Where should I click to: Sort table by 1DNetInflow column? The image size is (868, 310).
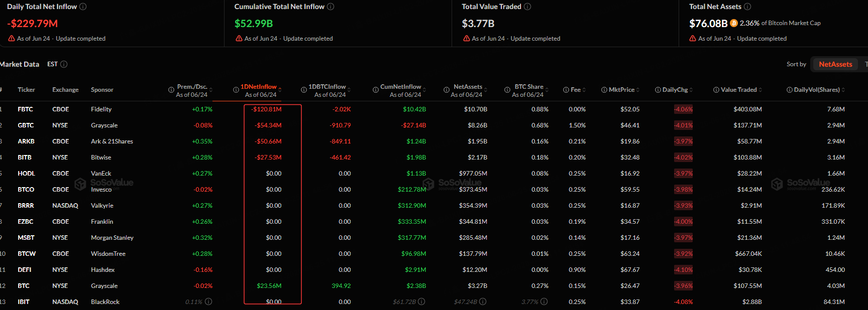[x=280, y=90]
